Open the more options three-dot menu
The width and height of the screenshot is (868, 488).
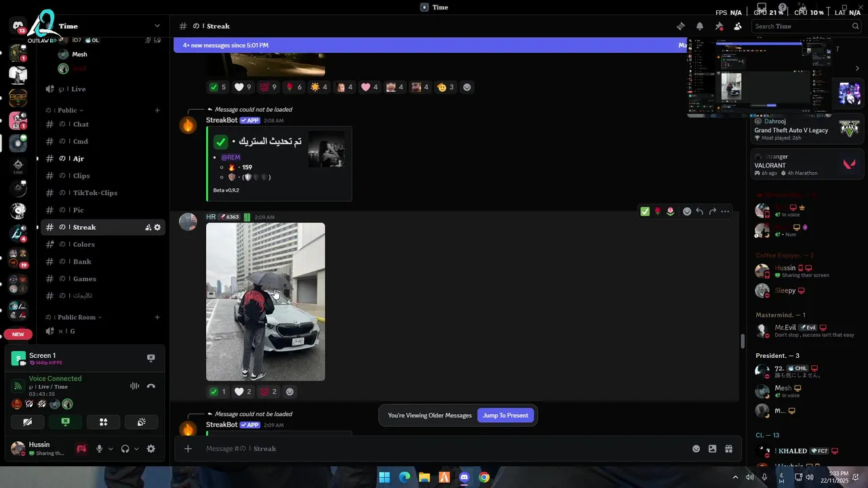[x=726, y=211]
